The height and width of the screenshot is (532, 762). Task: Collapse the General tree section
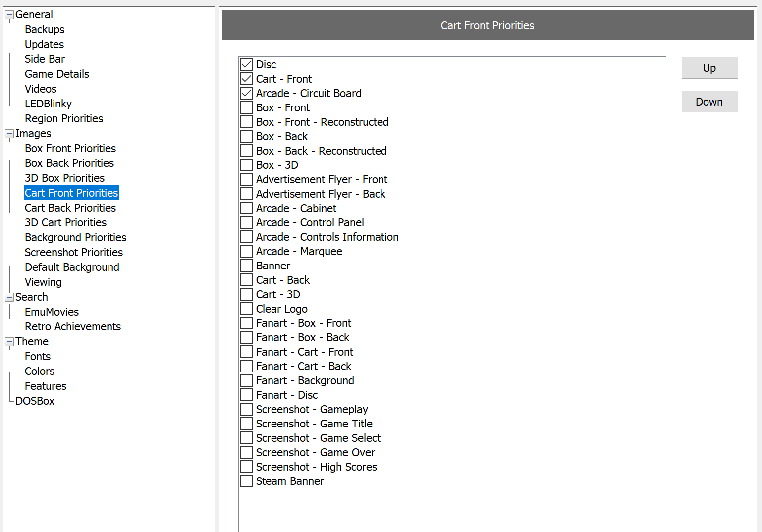(x=9, y=15)
